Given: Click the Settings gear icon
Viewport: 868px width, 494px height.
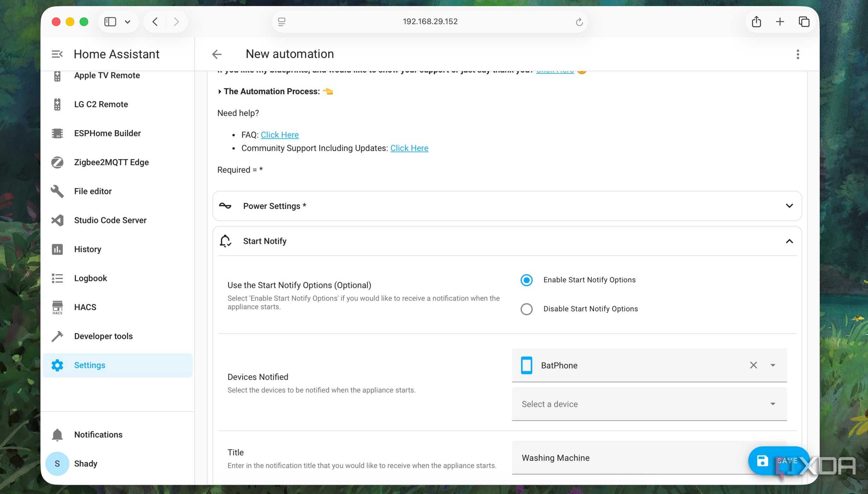Looking at the screenshot, I should tap(57, 365).
